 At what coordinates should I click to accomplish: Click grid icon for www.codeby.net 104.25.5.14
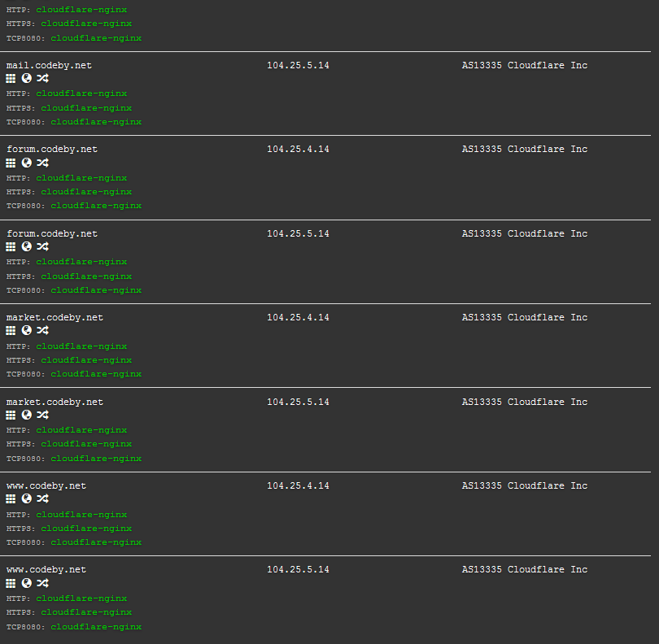[x=11, y=583]
